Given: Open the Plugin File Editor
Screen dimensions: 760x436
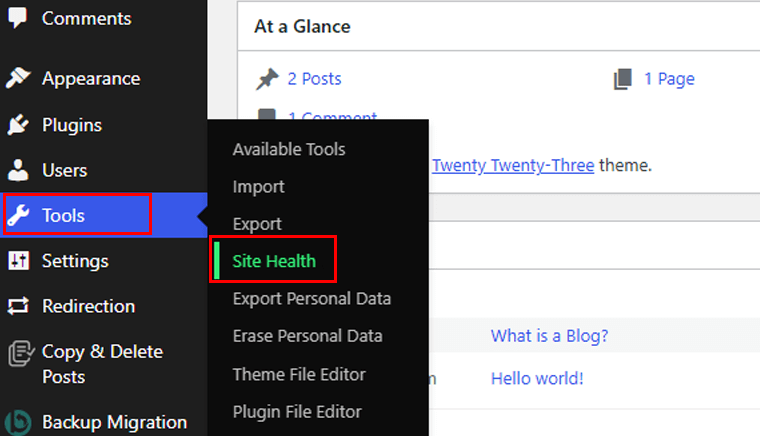Looking at the screenshot, I should 297,411.
